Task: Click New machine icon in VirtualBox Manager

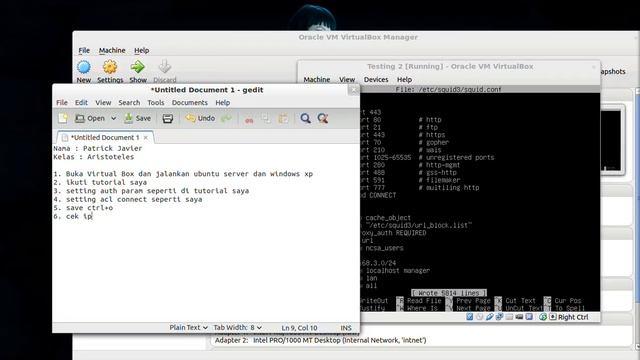Action: pos(84,67)
